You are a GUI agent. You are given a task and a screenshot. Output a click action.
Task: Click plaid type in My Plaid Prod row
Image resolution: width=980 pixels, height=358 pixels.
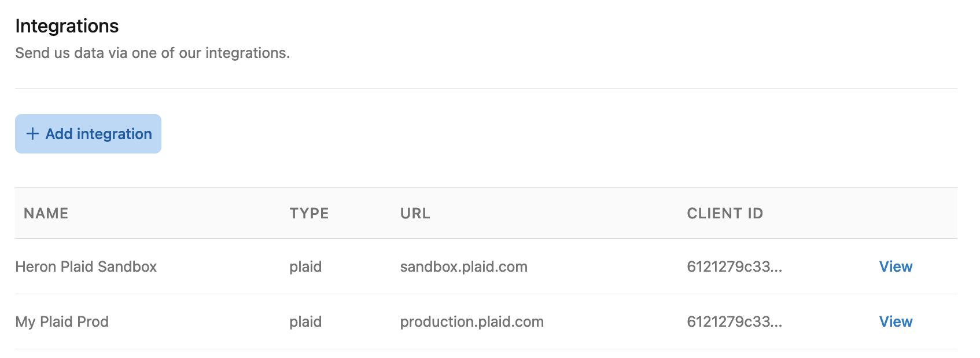305,322
